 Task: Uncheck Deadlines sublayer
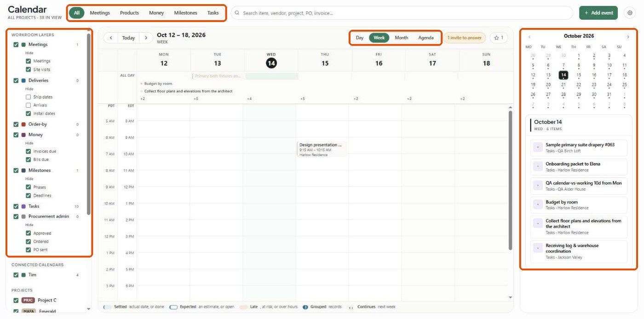(x=29, y=195)
